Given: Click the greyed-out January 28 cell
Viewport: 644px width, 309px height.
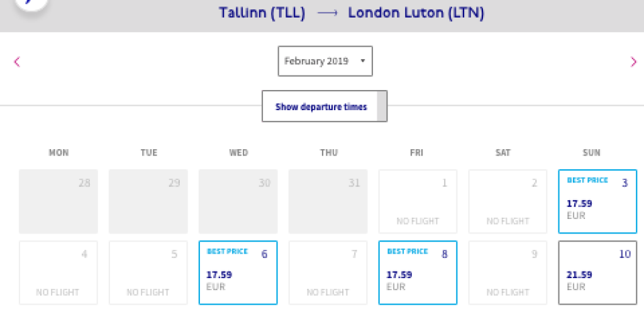Looking at the screenshot, I should (x=58, y=202).
